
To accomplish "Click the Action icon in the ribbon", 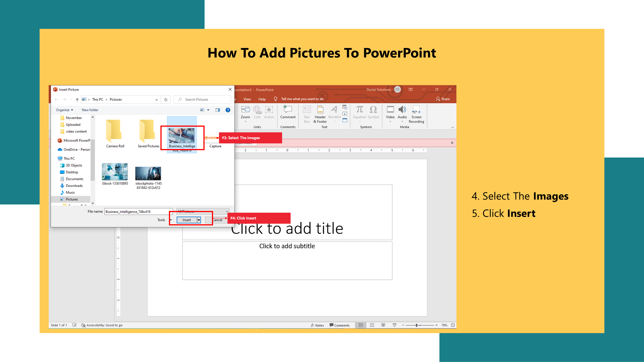I will [269, 112].
